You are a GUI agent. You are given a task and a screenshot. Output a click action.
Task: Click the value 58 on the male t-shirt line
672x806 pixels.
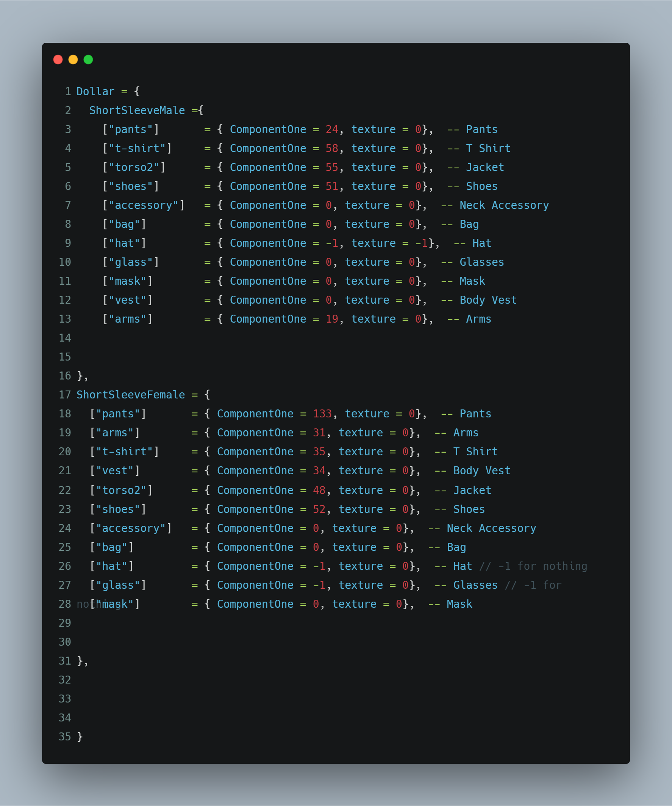tap(332, 148)
